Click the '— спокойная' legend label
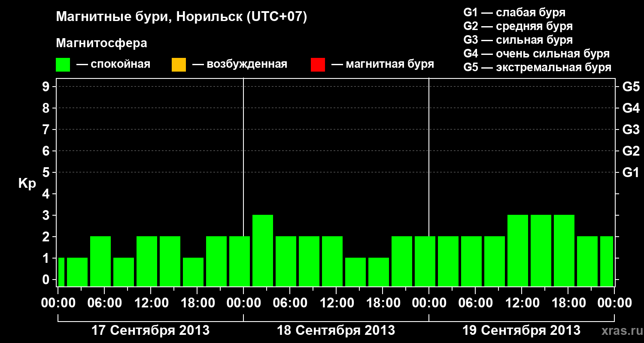 coord(113,64)
